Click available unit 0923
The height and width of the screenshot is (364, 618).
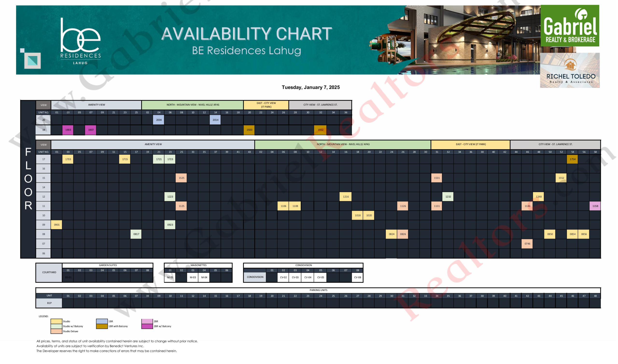tap(170, 225)
